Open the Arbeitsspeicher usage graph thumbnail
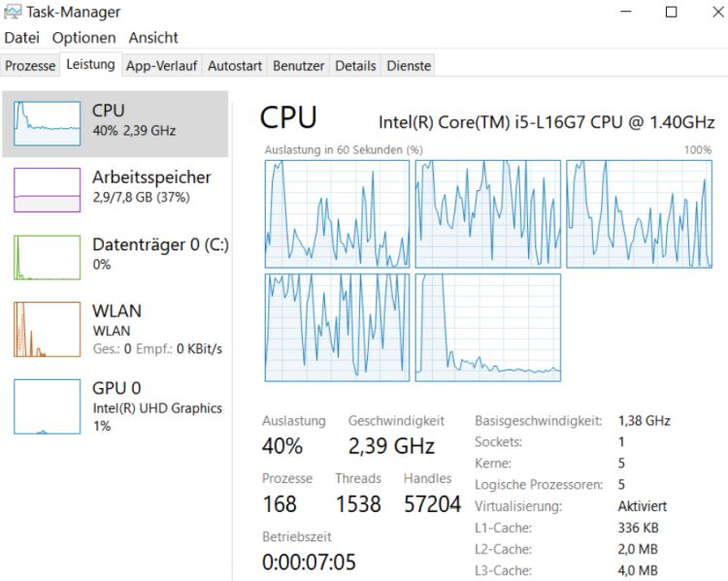This screenshot has height=581, width=728. 47,190
